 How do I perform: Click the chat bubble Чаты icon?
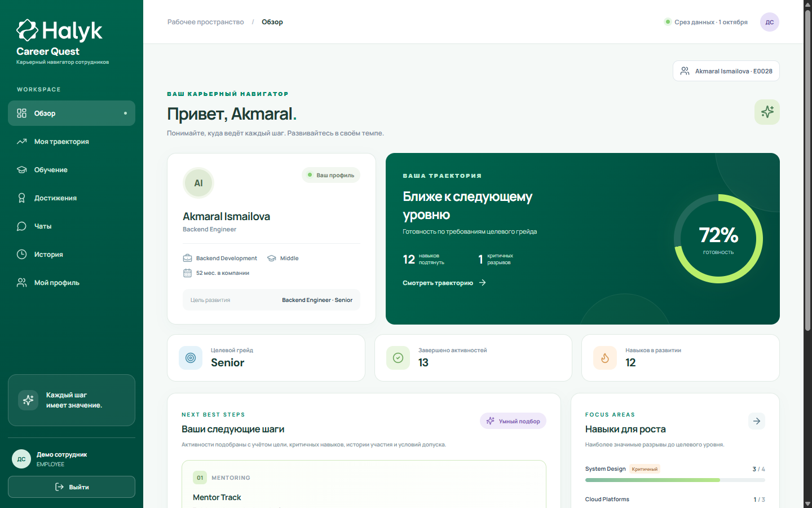point(21,226)
